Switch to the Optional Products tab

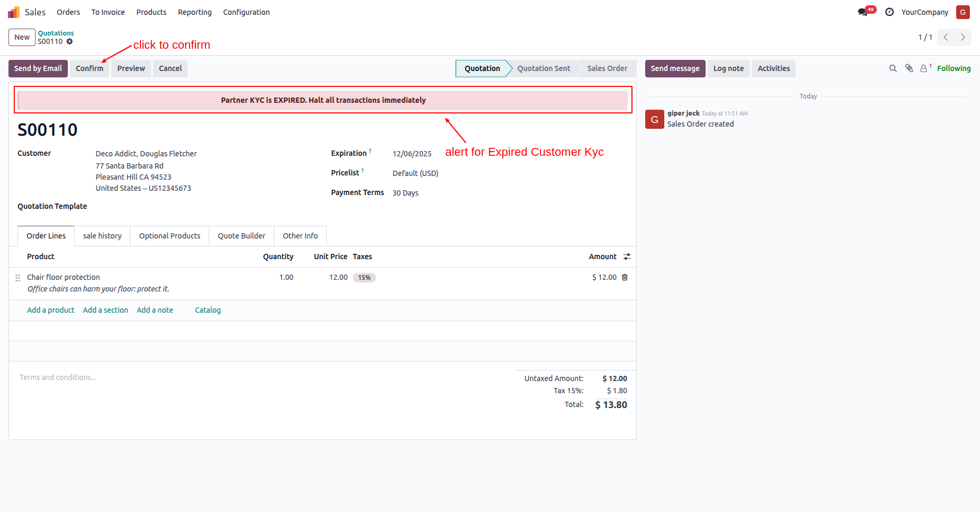click(170, 236)
